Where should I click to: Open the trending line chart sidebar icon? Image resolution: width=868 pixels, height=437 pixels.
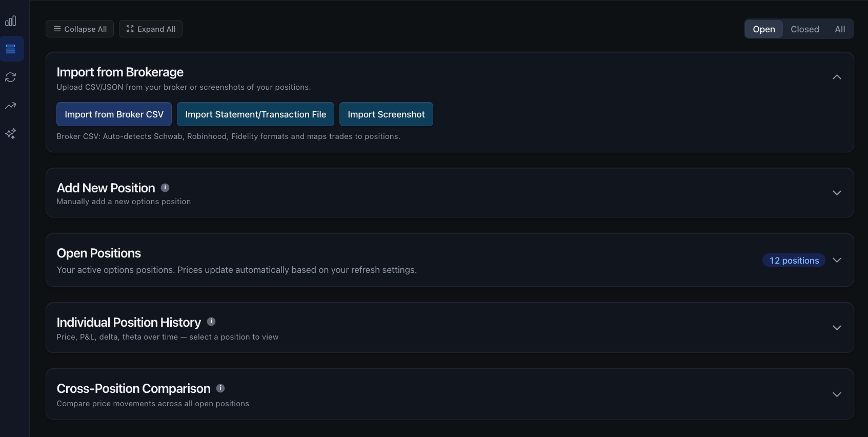point(11,106)
